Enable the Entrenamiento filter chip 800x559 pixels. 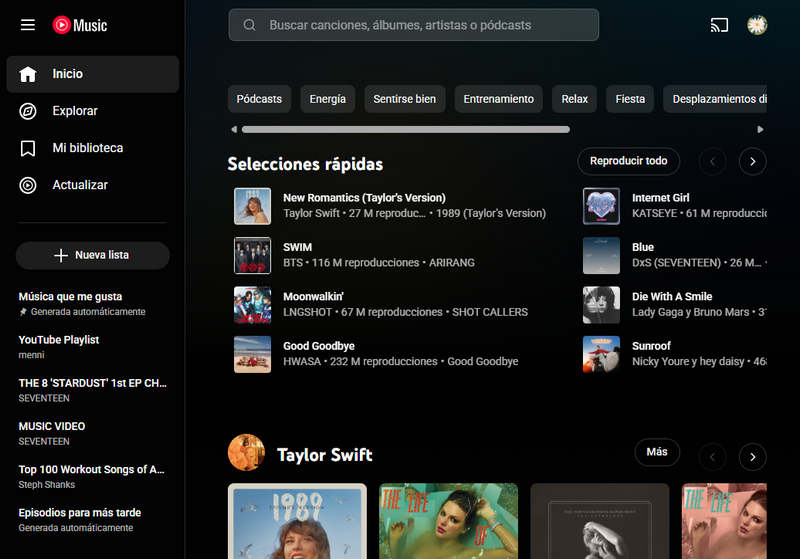[498, 99]
